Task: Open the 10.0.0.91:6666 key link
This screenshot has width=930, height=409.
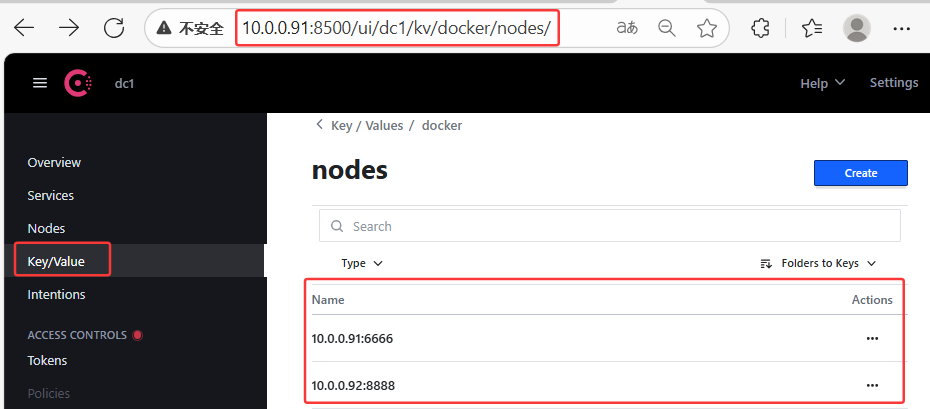Action: tap(352, 339)
